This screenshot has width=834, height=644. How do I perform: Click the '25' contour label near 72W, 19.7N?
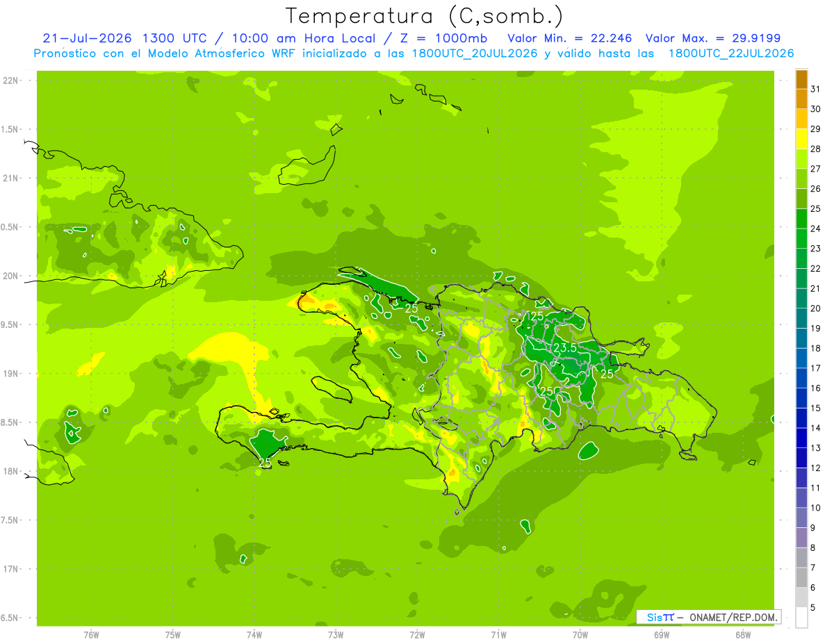tap(411, 308)
